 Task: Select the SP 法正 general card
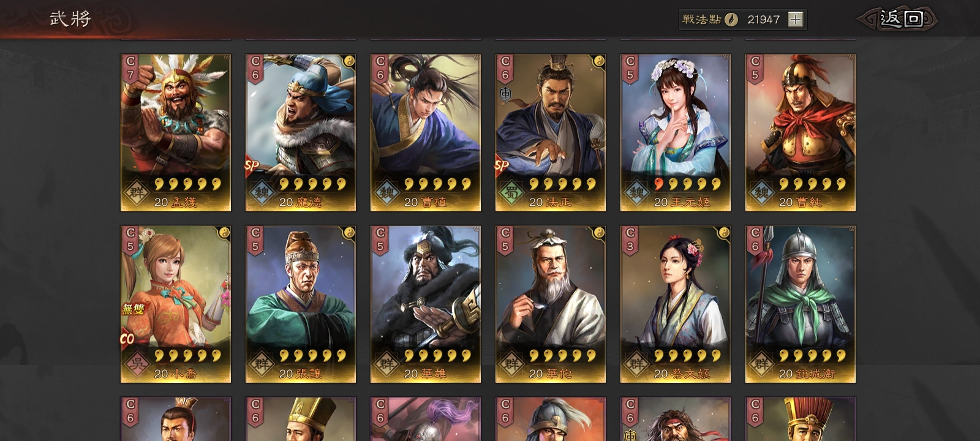click(551, 133)
